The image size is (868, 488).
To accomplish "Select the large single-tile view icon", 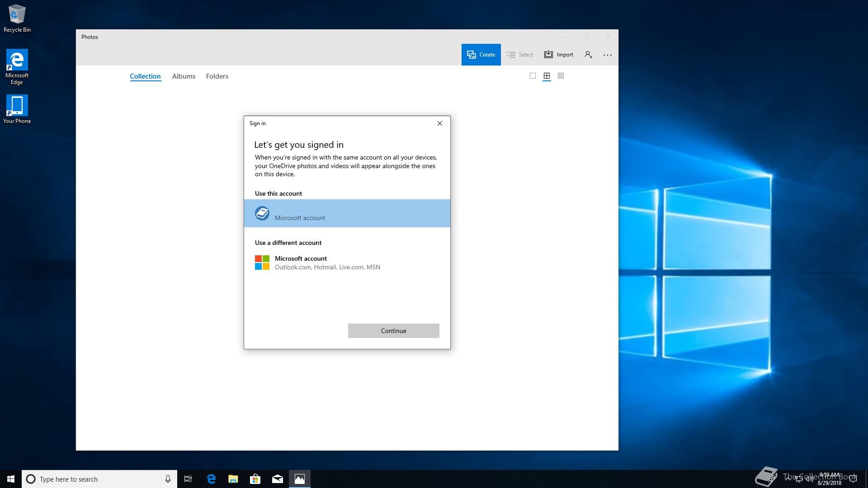I will [533, 76].
